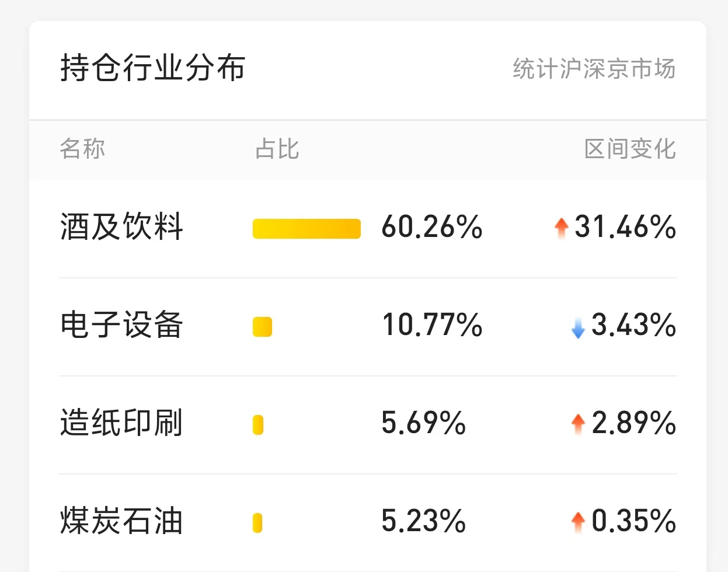Click red up arrow beside 0.35%
Image resolution: width=728 pixels, height=572 pixels.
[x=577, y=522]
